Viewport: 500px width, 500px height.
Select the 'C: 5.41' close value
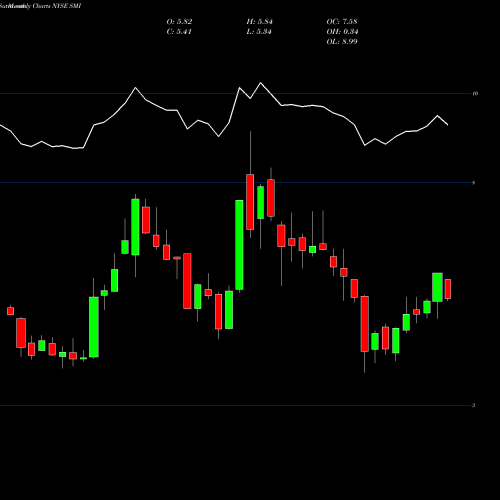tap(179, 32)
